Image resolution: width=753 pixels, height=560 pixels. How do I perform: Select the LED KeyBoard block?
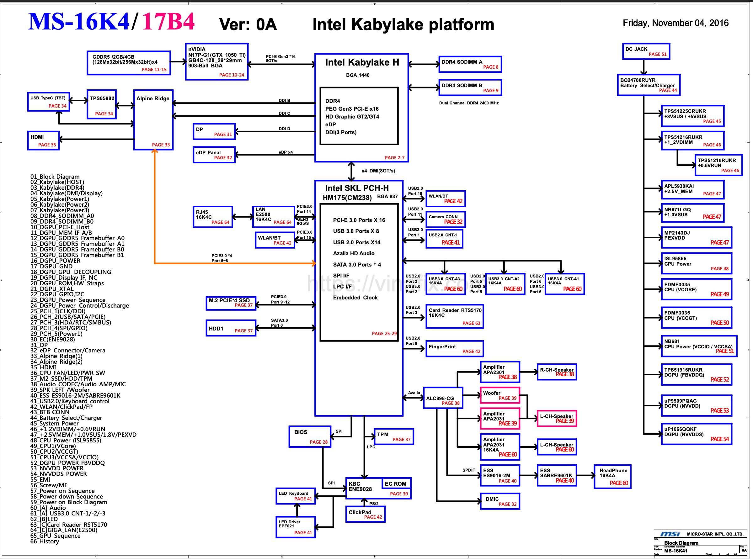click(x=296, y=497)
